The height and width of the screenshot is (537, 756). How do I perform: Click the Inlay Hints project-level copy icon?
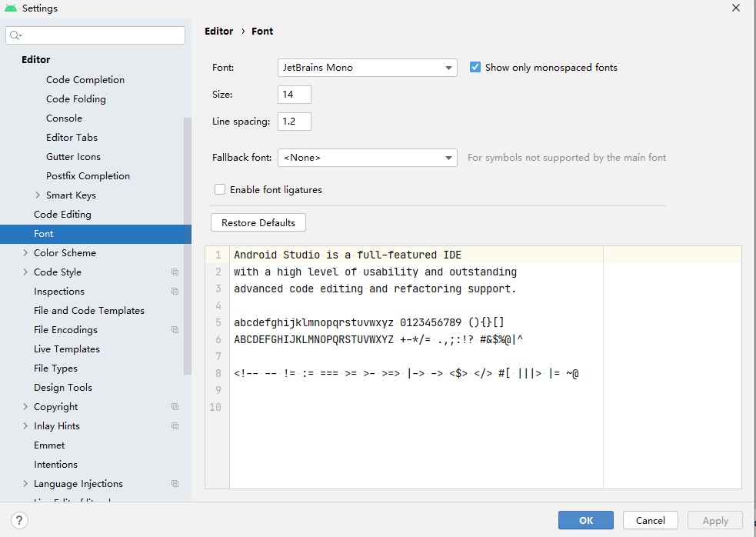click(175, 426)
